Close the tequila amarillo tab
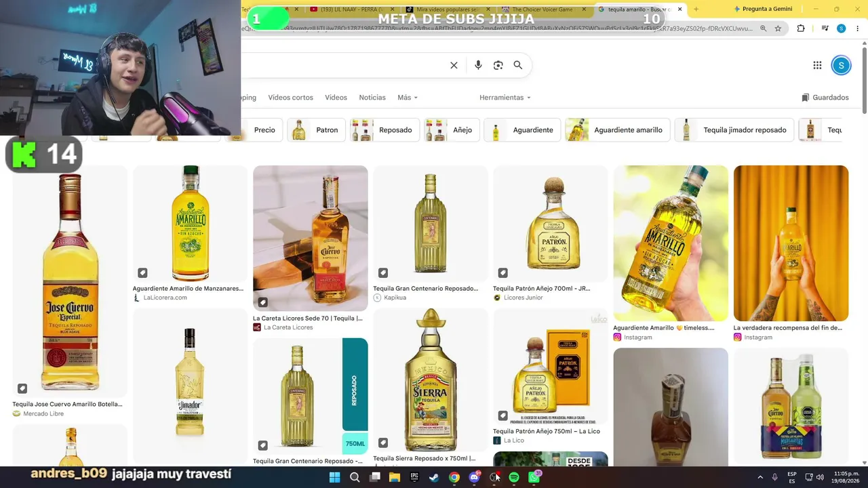The image size is (868, 488). (679, 9)
